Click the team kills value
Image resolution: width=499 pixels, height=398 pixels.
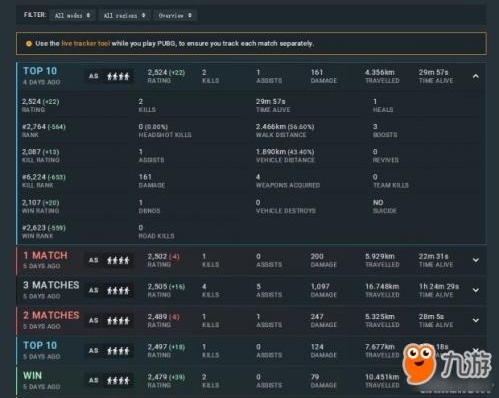click(x=375, y=177)
